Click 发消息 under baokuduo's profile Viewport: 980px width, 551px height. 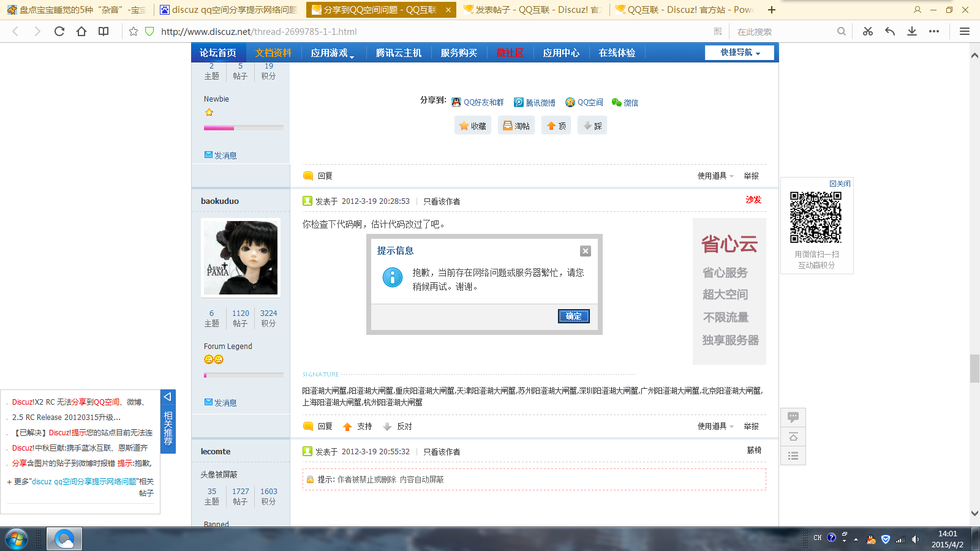(x=221, y=402)
